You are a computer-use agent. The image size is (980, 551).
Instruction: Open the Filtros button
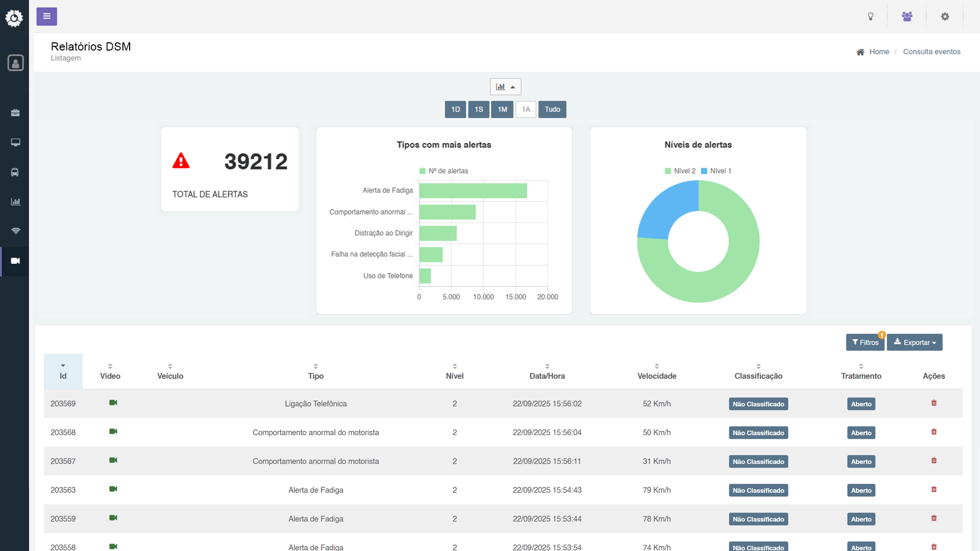(865, 342)
